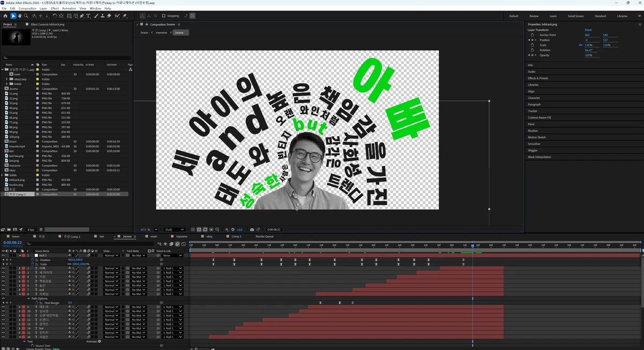Toggle visibility of the and layer
Screen dimensions: 644x350
(3, 290)
